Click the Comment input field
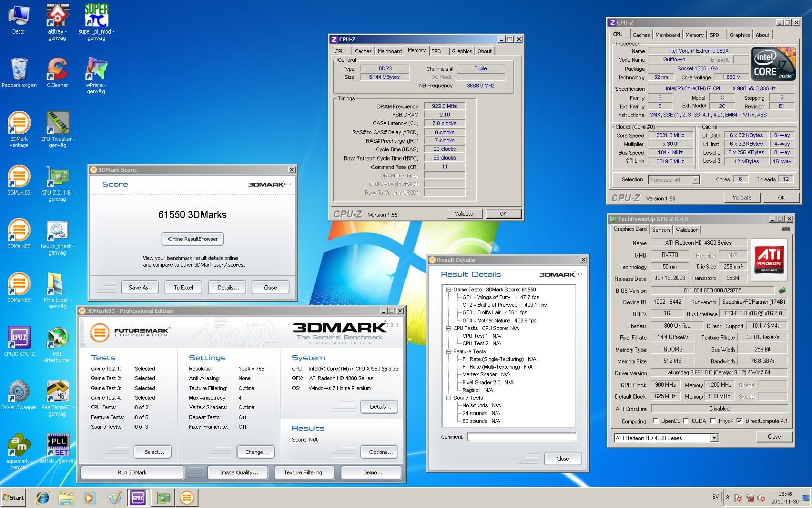Image resolution: width=812 pixels, height=508 pixels. 521,436
